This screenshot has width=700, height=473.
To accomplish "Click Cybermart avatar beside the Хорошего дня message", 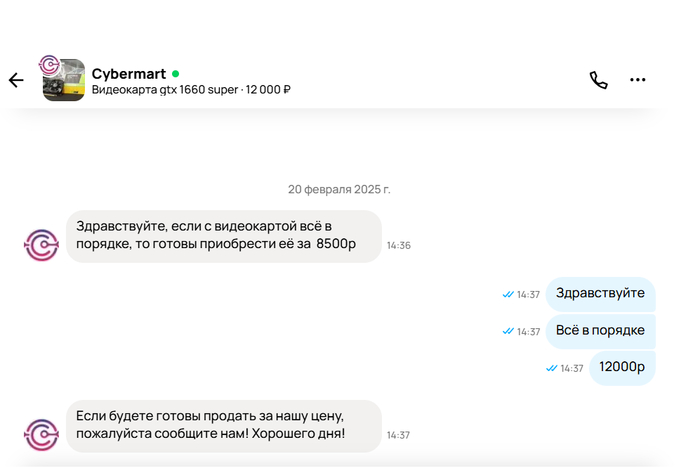I will click(x=42, y=434).
